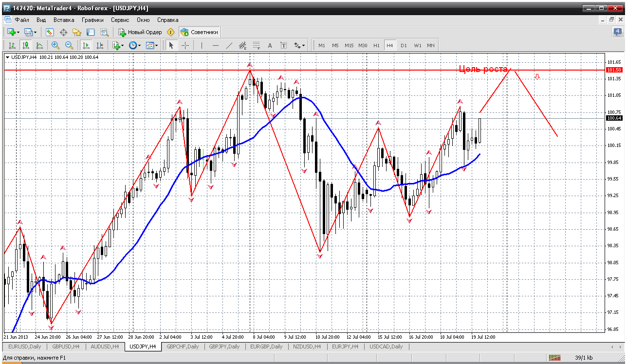Open the Market Watch window icon

(49, 32)
